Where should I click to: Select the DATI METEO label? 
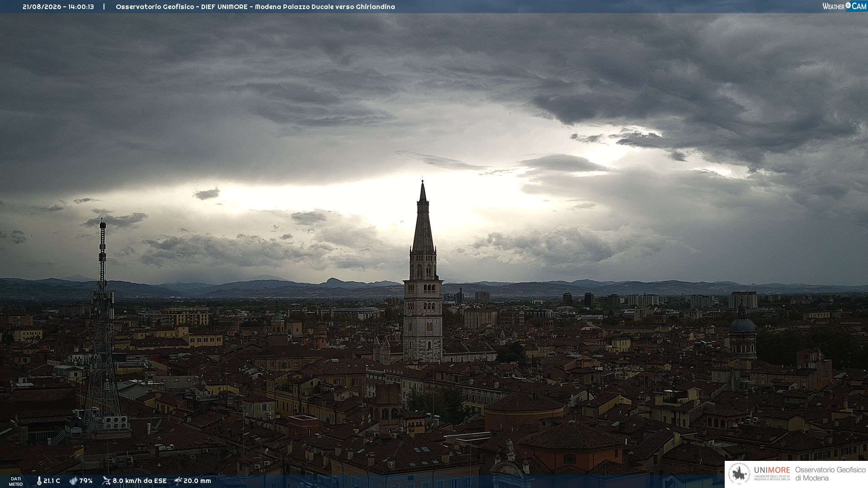pos(16,481)
